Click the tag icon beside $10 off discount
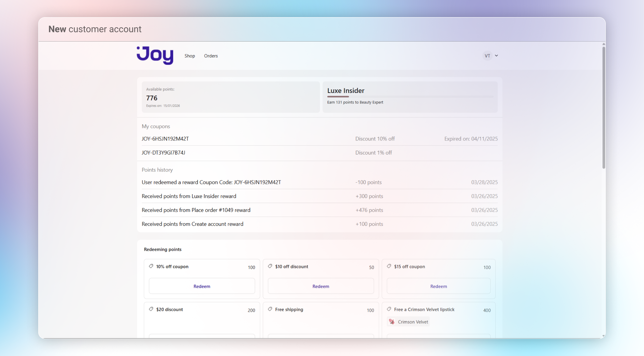644x356 pixels. (x=270, y=266)
